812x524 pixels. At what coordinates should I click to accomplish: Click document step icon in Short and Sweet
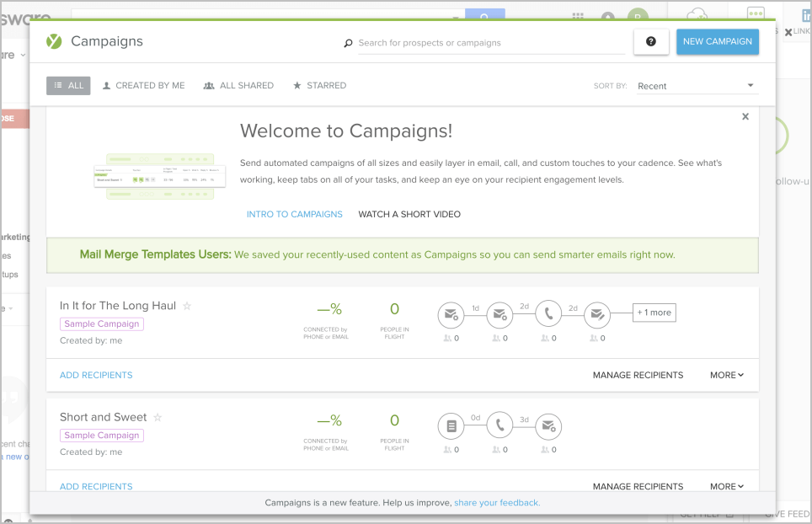click(451, 425)
